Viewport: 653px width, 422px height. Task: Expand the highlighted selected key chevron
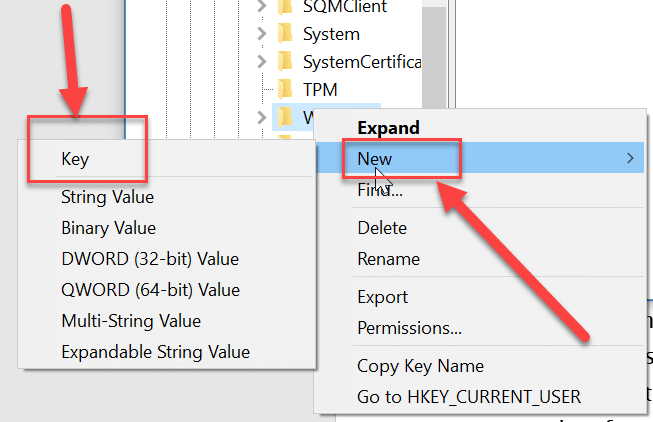click(262, 117)
